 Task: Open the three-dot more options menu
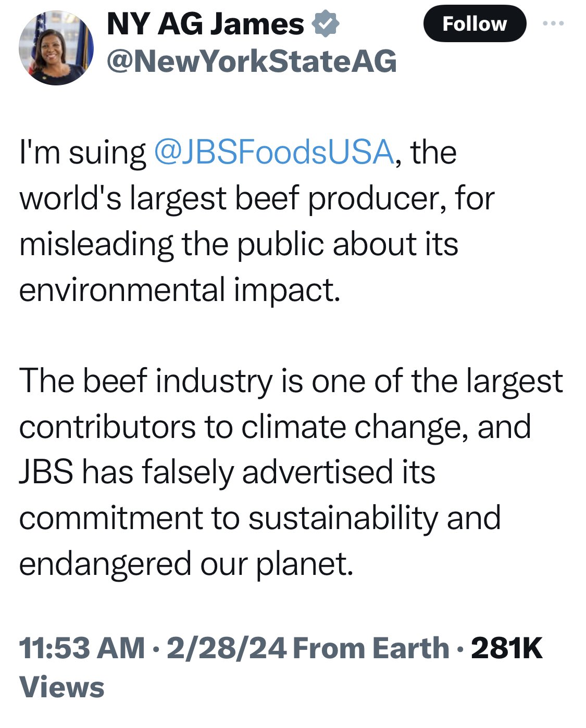(553, 23)
